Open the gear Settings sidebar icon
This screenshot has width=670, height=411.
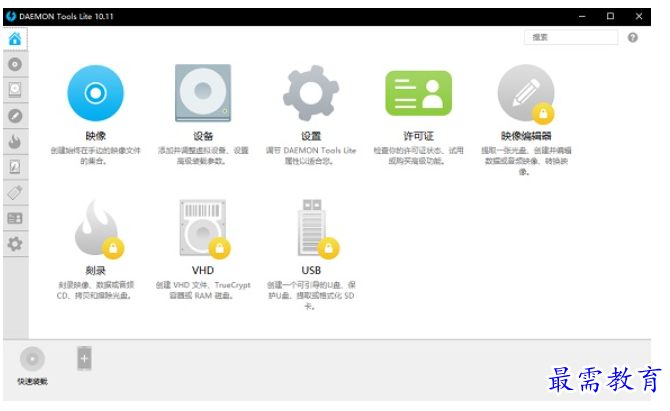[x=15, y=244]
